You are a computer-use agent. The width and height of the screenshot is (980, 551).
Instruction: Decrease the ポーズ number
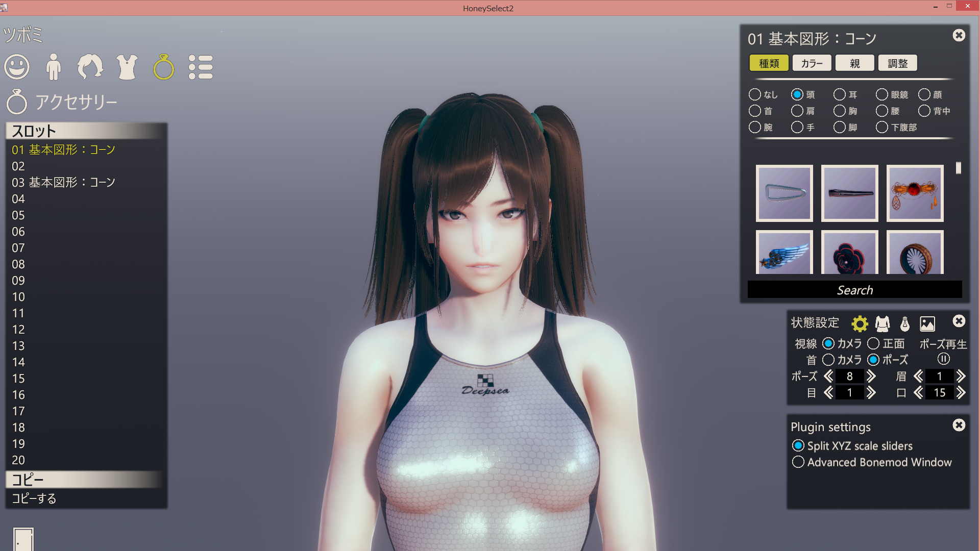[828, 376]
